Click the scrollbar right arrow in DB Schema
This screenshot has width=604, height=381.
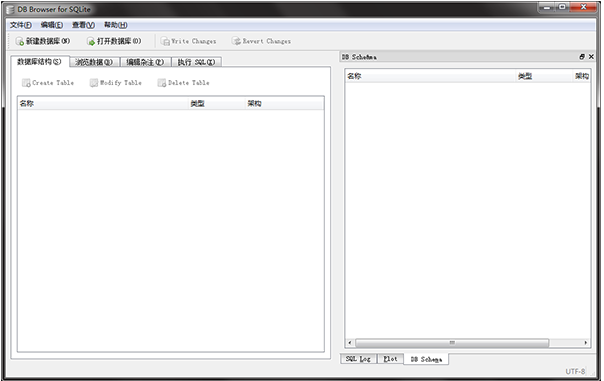tap(586, 342)
